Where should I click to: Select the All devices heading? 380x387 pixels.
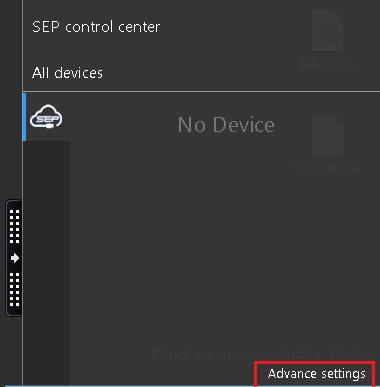point(67,73)
